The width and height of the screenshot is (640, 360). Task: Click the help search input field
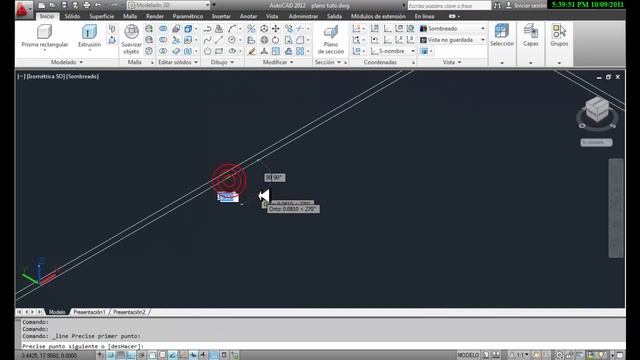point(449,6)
